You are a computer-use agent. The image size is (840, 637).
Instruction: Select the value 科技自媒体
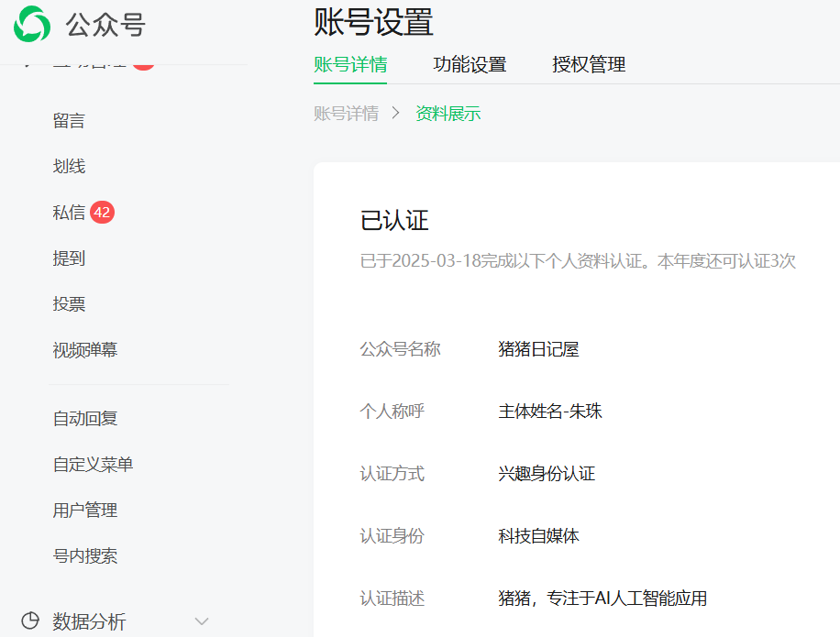tap(538, 536)
